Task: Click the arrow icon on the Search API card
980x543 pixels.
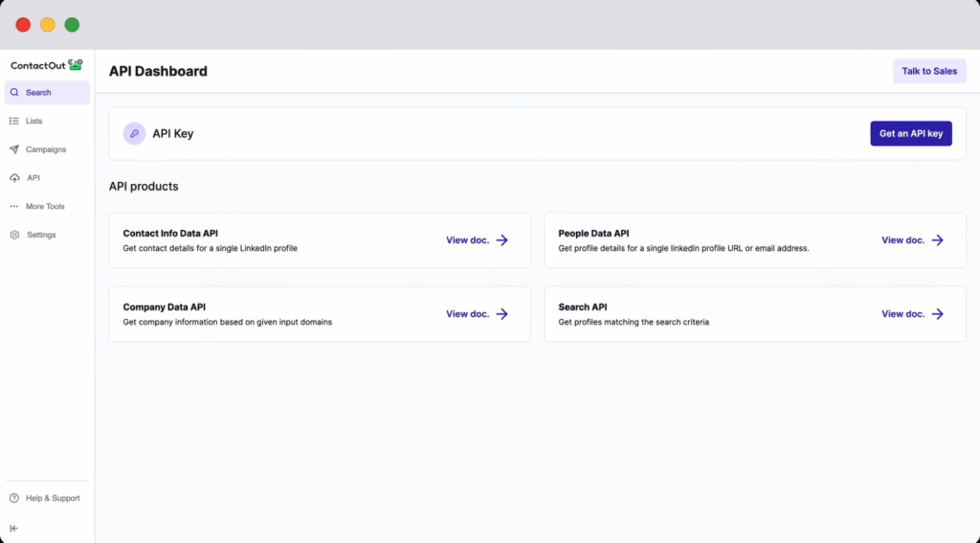Action: pyautogui.click(x=938, y=314)
